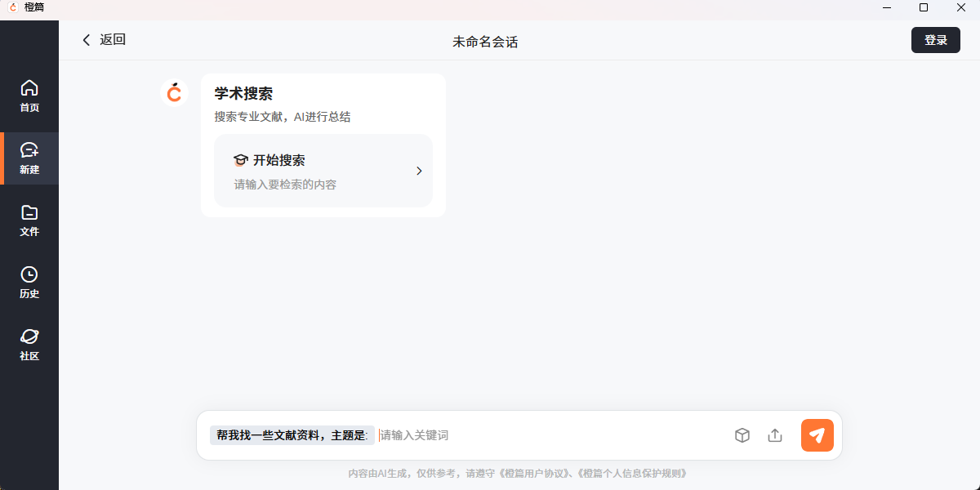Click the 橙篇 app logo in title bar
The height and width of the screenshot is (490, 980).
pos(13,7)
